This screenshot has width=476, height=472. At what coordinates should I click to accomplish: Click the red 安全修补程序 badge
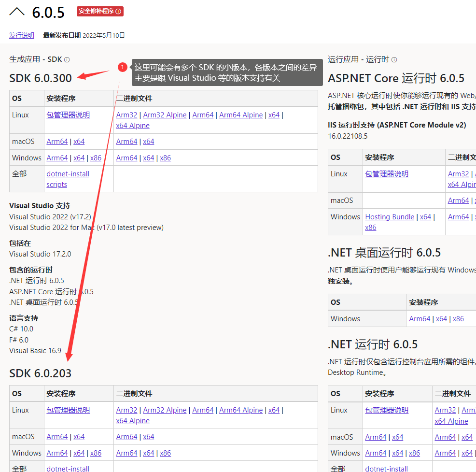pyautogui.click(x=100, y=11)
